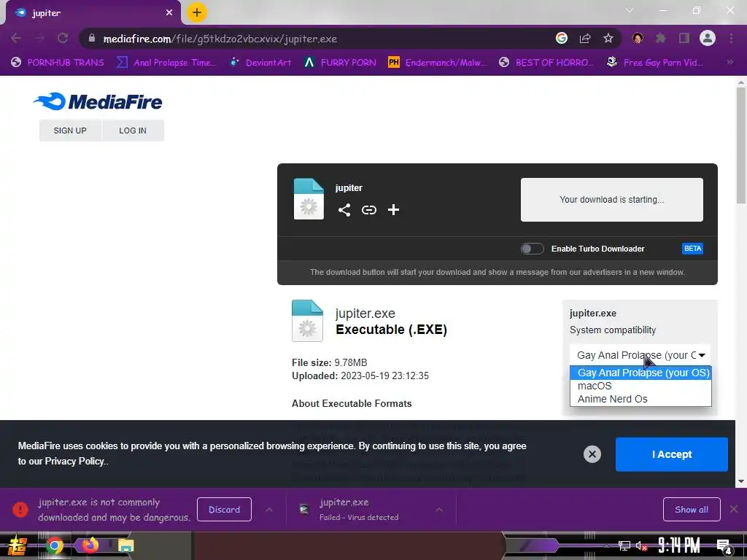The height and width of the screenshot is (560, 747).
Task: Select the jupiter browser tab
Action: [x=93, y=13]
